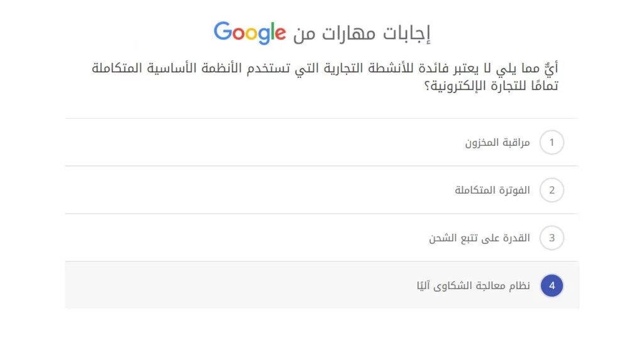The width and height of the screenshot is (644, 362).
Task: Click the numbered circle '2' next to الفوترة المتكاملة
Action: pyautogui.click(x=552, y=190)
